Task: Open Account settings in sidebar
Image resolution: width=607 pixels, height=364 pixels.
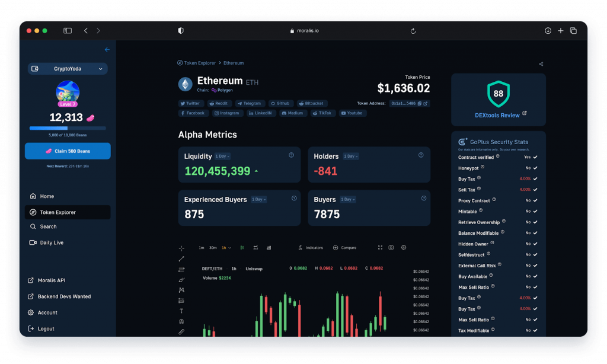Action: (43, 312)
